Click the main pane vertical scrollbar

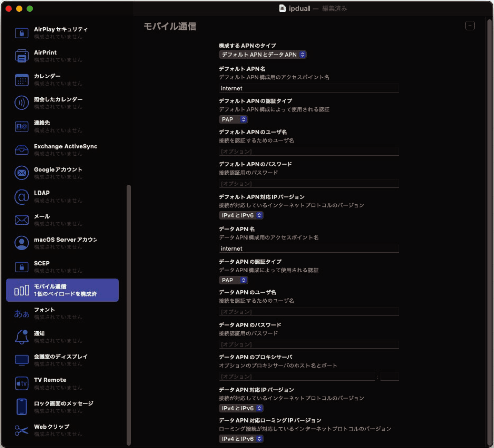coord(489,232)
